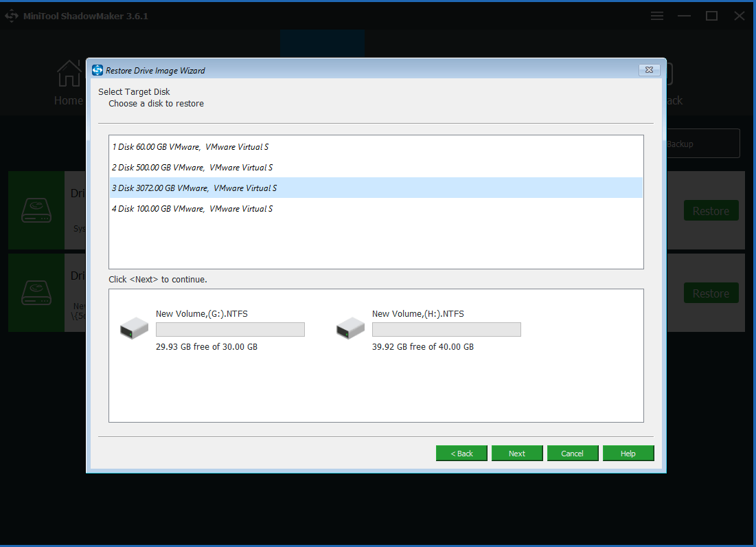Go back with the < Back button
The height and width of the screenshot is (547, 756).
461,454
